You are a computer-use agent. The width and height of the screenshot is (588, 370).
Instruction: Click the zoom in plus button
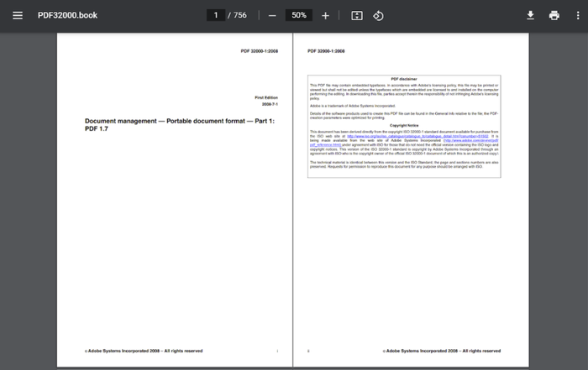pos(325,16)
